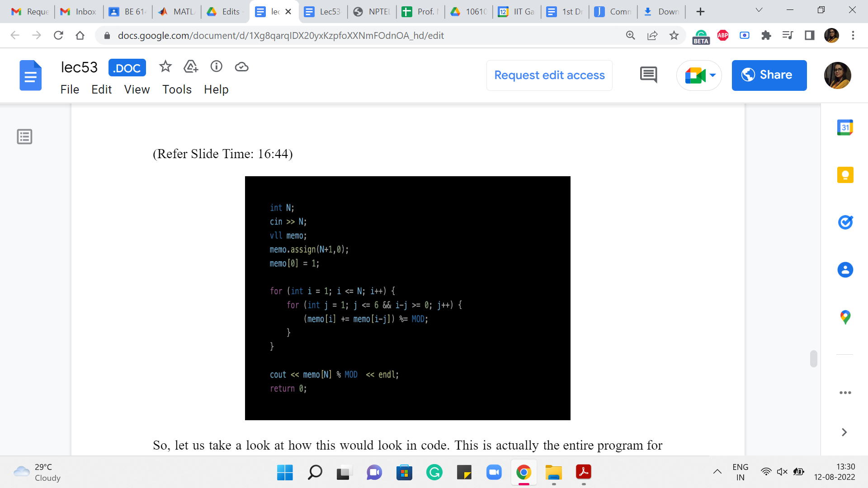Switch to the Inbox Gmail tab

coord(79,12)
